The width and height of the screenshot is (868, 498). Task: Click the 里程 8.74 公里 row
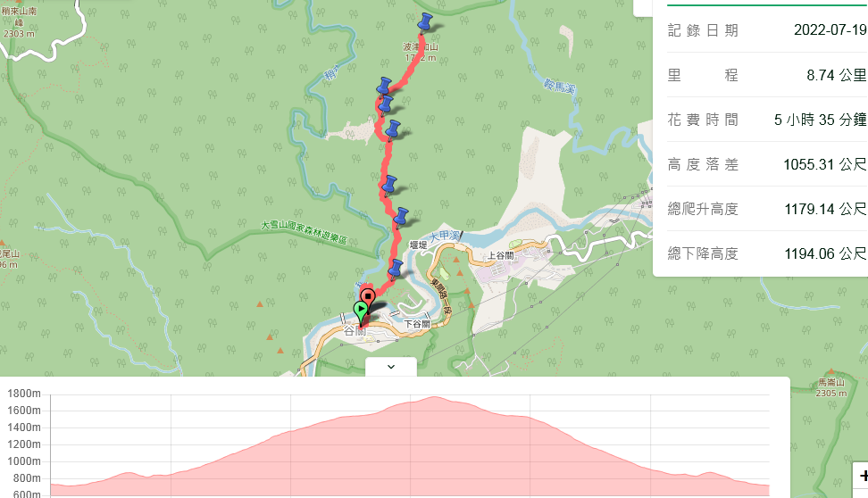(x=767, y=75)
